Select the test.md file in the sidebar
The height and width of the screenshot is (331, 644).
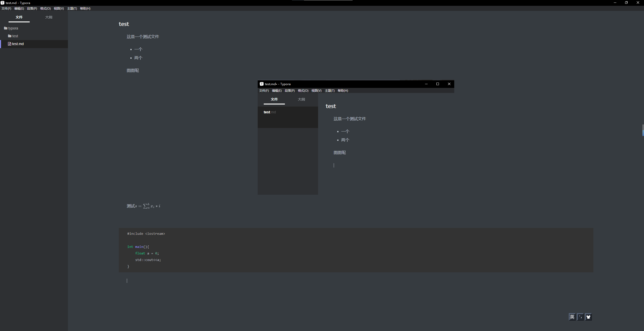pos(18,44)
